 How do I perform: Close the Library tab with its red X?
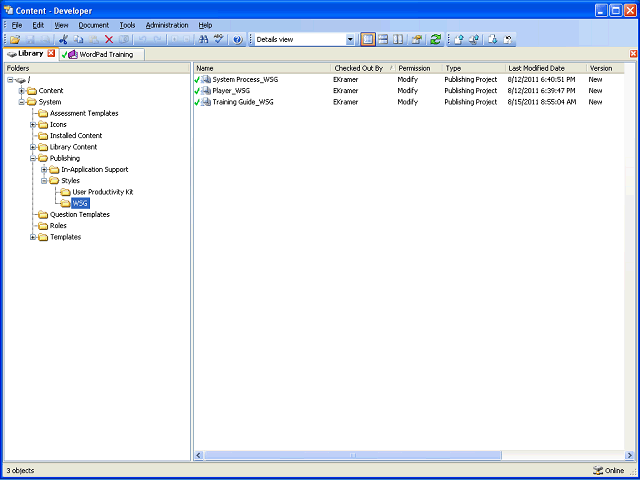click(x=51, y=53)
